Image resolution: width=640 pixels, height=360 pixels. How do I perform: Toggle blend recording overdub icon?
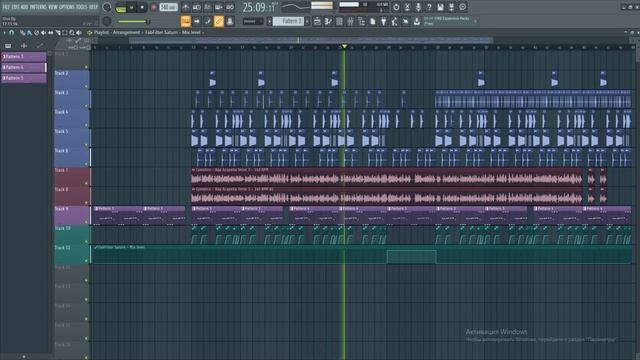click(219, 7)
